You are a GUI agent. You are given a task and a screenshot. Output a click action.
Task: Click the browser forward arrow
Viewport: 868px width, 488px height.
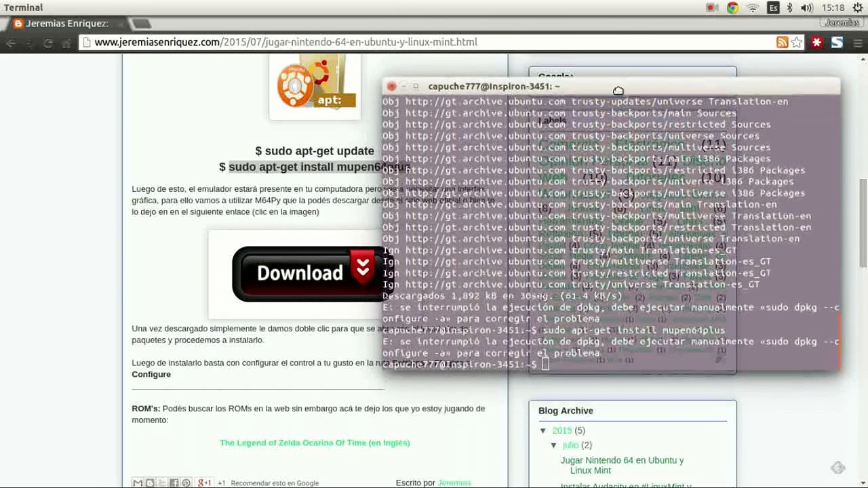click(x=30, y=43)
